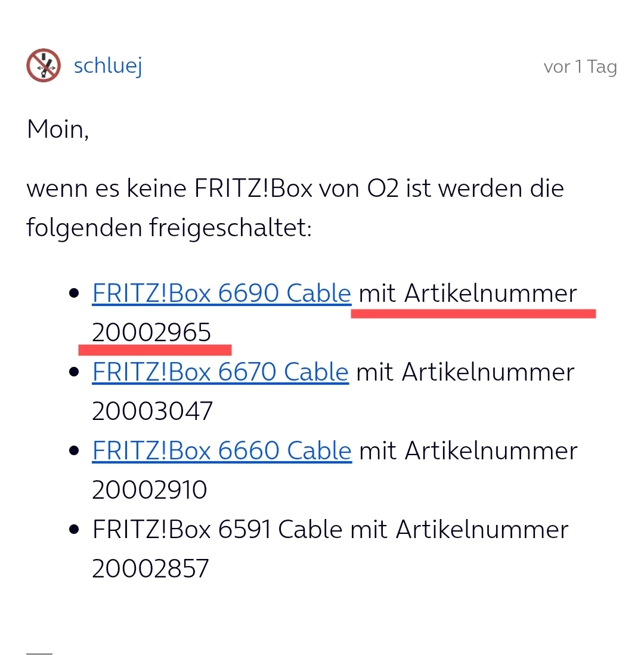Click schluej's user avatar icon
Image resolution: width=644 pixels, height=655 pixels.
(x=44, y=66)
